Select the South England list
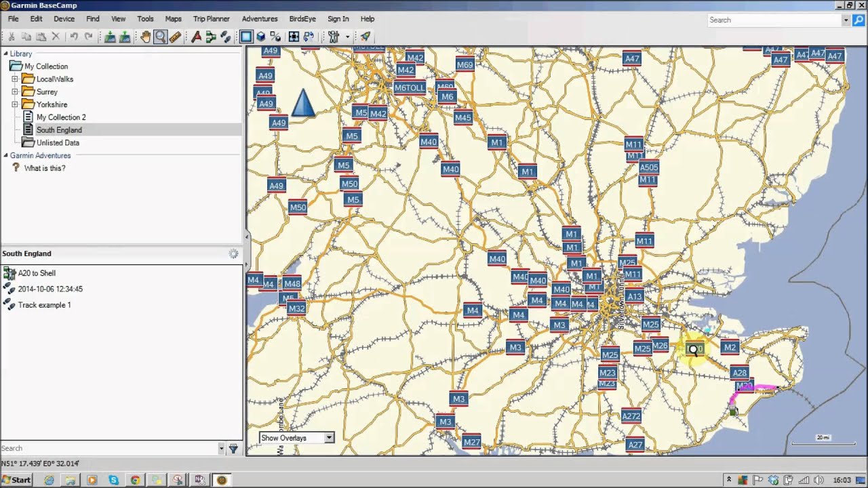This screenshot has width=868, height=488. [59, 130]
